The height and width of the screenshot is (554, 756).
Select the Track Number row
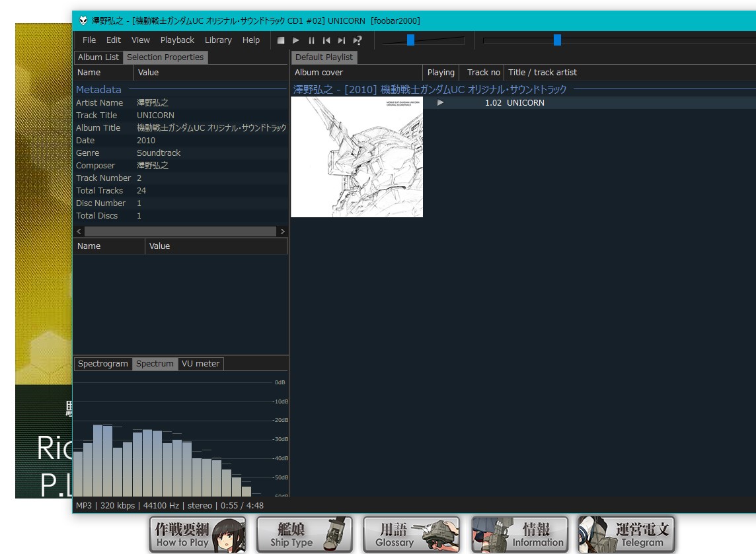[181, 178]
